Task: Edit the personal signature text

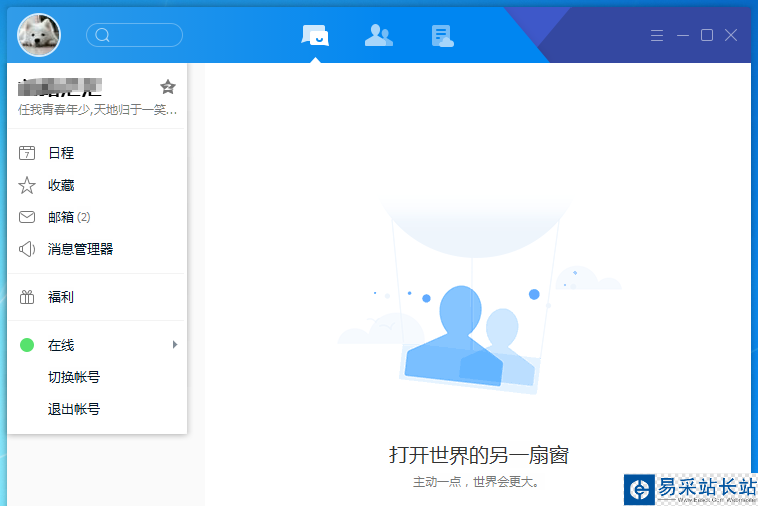Action: [98, 110]
